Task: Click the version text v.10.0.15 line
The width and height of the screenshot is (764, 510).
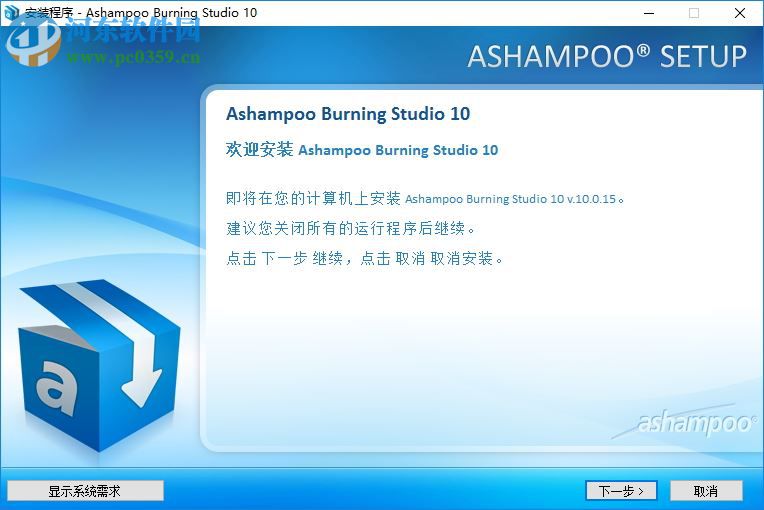Action: (425, 198)
